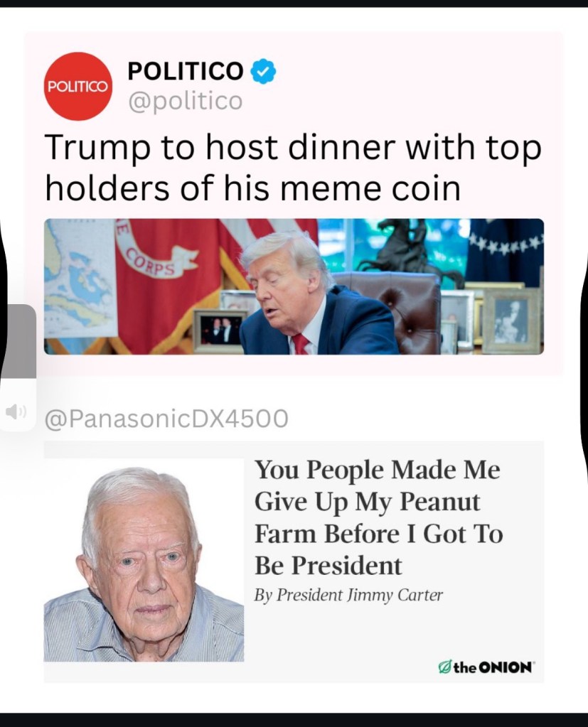Click the meme coin dinner headline text
Image resolution: width=588 pixels, height=727 pixels.
point(293,168)
